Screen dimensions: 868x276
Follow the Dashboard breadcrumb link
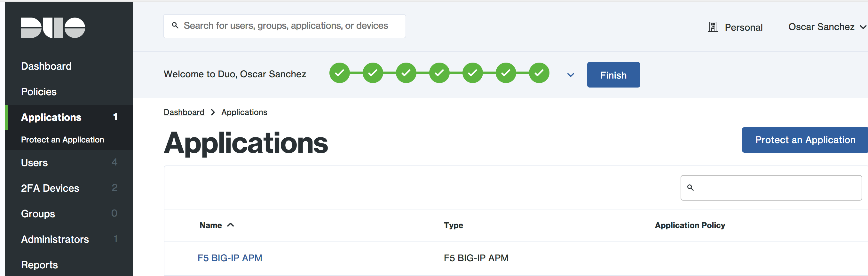[x=184, y=112]
